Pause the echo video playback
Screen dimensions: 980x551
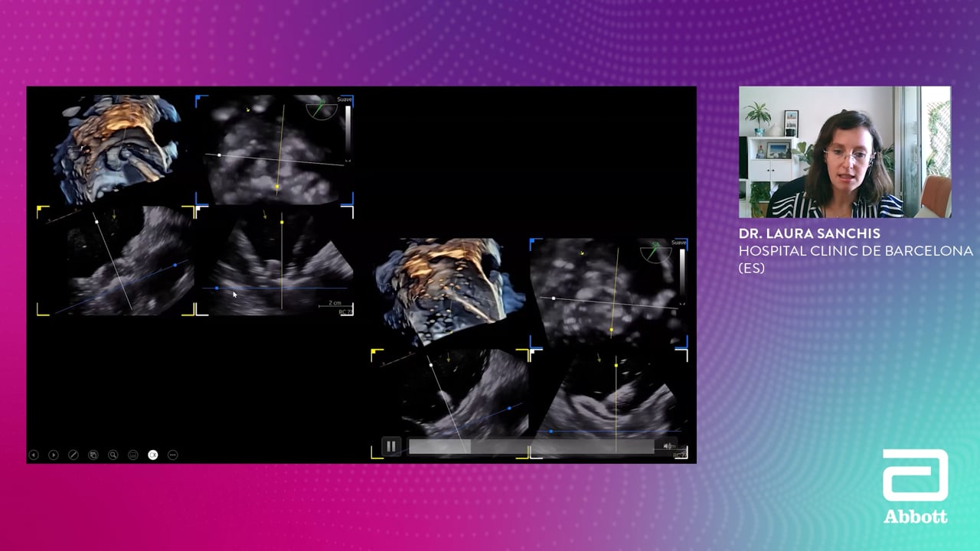(x=390, y=446)
